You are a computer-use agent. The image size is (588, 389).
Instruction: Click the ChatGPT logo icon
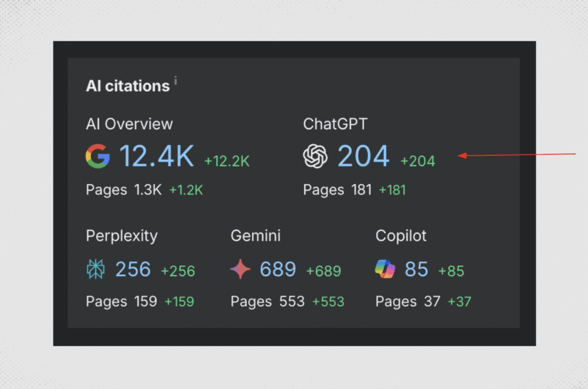pyautogui.click(x=315, y=156)
